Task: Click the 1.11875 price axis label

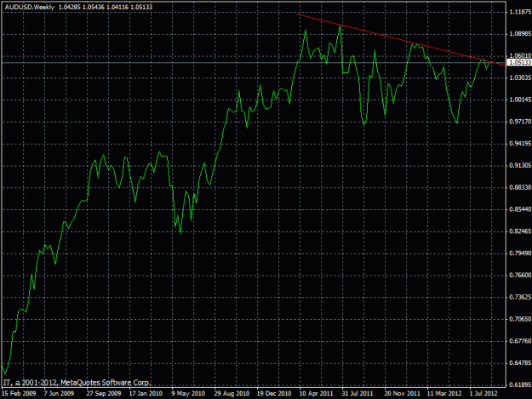Action: (x=520, y=12)
